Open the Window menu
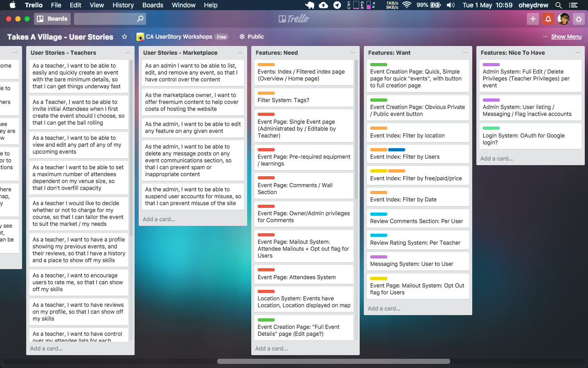 184,5
